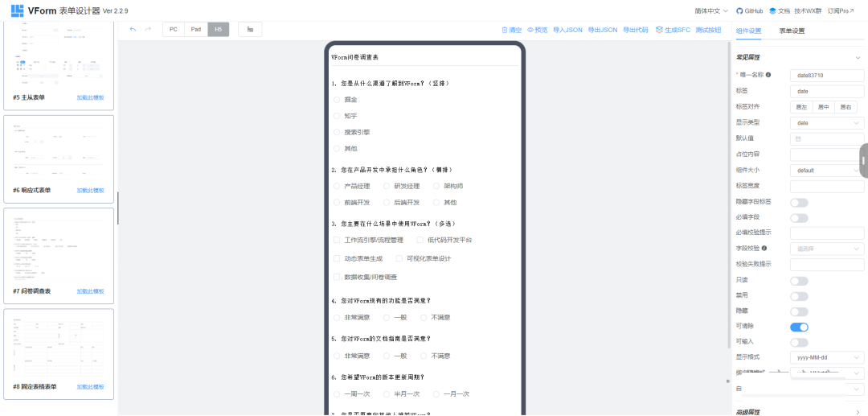Viewport: 868px width, 416px height.
Task: Click the side drawer handle on right edge
Action: [x=863, y=161]
